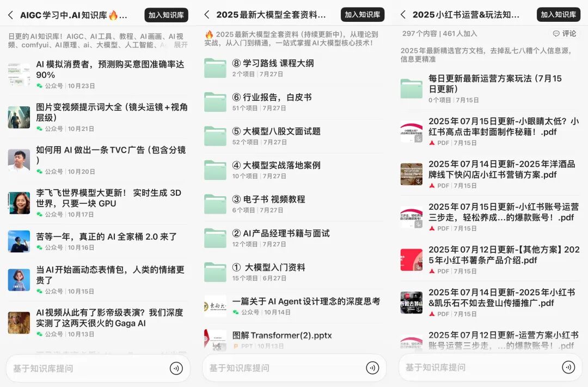
Task: Open 评论 comments button
Action: [564, 34]
